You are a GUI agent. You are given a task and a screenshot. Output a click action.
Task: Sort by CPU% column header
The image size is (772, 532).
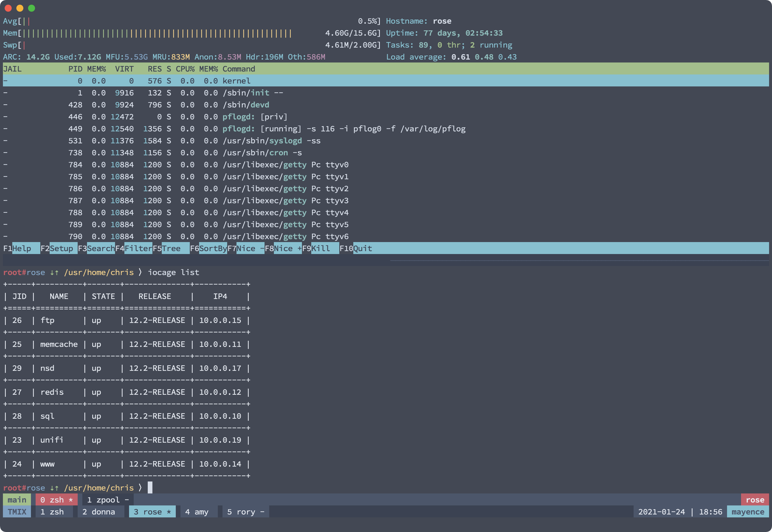point(185,69)
